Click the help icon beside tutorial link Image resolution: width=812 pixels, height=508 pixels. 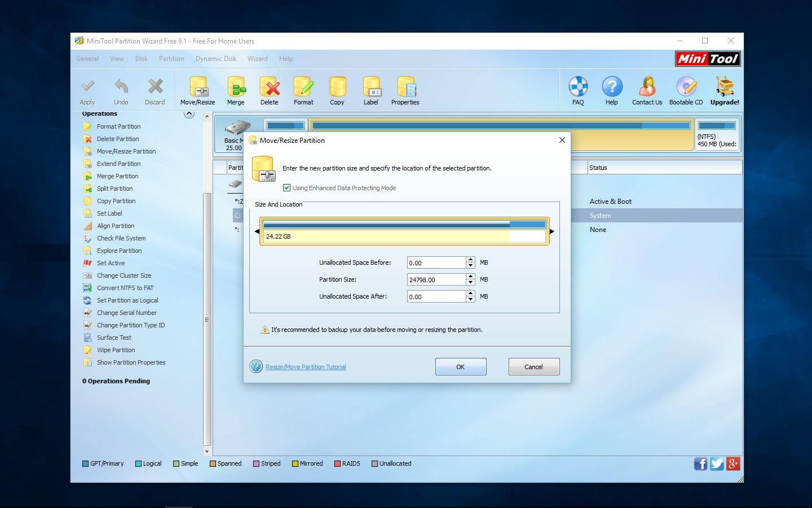pyautogui.click(x=256, y=366)
